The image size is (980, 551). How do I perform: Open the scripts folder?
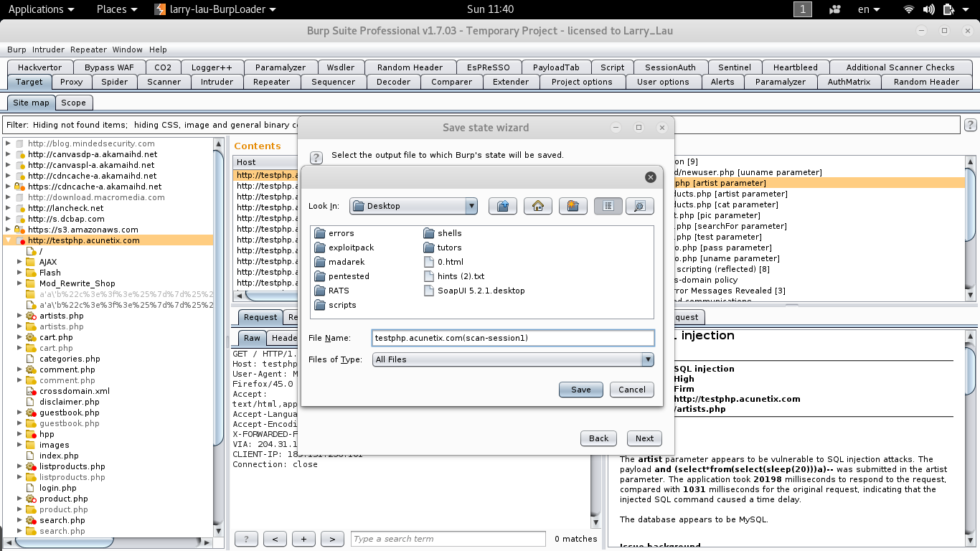336,305
